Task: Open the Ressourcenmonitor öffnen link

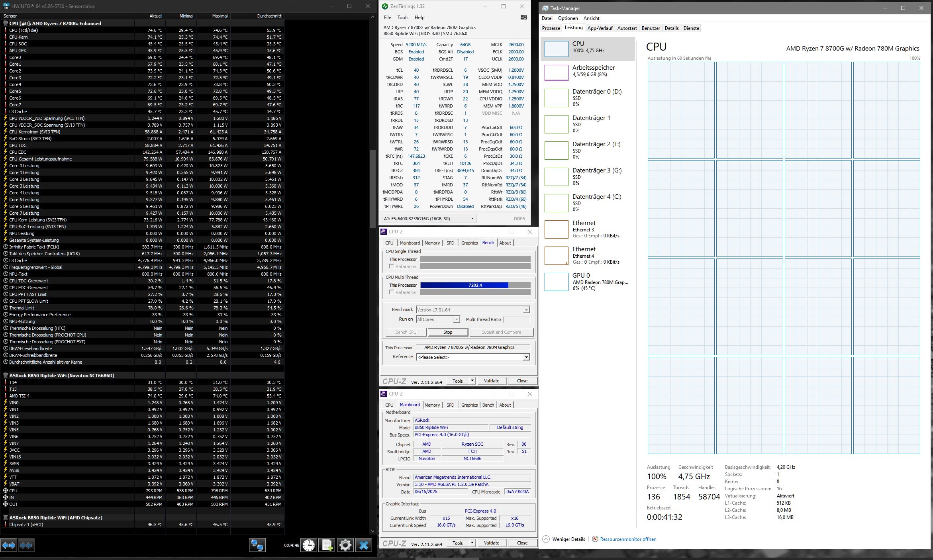Action: [x=628, y=539]
